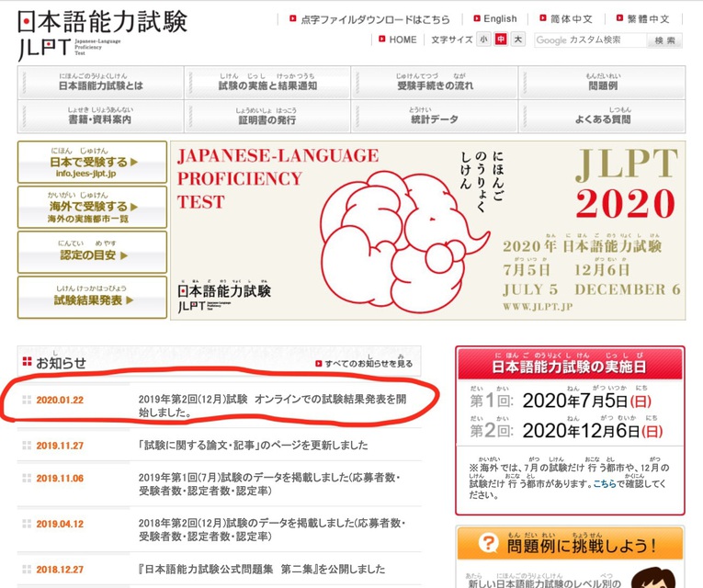Screen dimensions: 703x588
Task: Click date 2019.11.27 in news list
Action: pyautogui.click(x=60, y=446)
